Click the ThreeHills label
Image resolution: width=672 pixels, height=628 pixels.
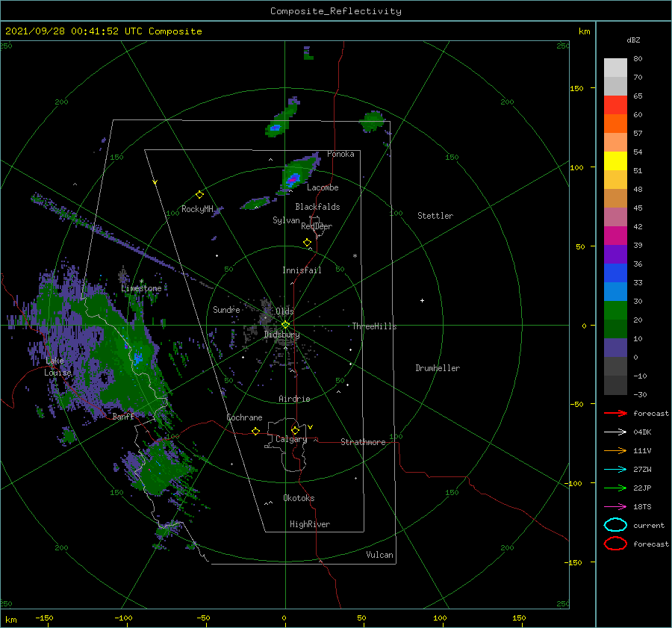click(x=375, y=326)
